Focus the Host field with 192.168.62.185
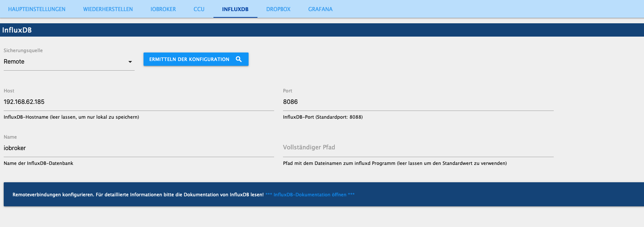The width and height of the screenshot is (644, 227). tap(139, 102)
